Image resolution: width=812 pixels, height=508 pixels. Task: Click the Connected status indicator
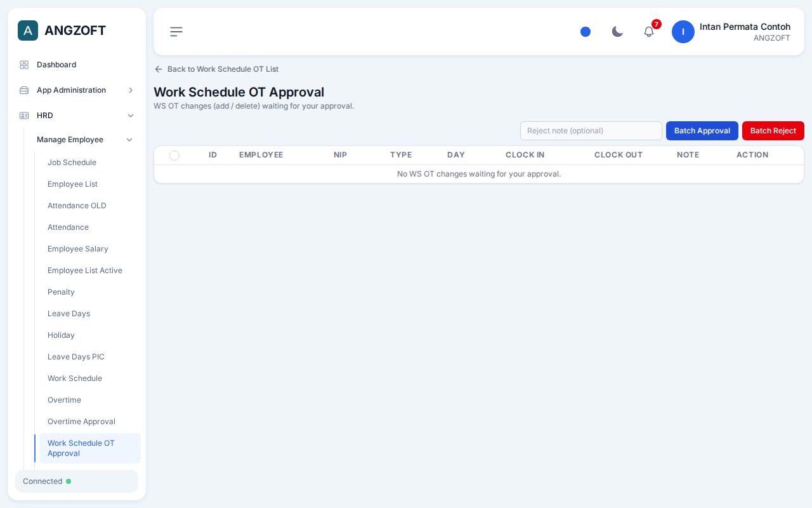[x=77, y=481]
